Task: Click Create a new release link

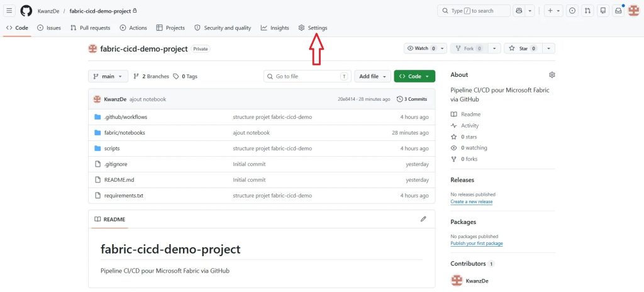Action: [x=472, y=201]
